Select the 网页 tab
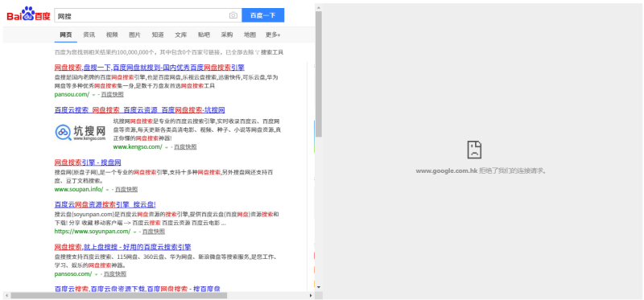644x300 pixels. coord(66,35)
